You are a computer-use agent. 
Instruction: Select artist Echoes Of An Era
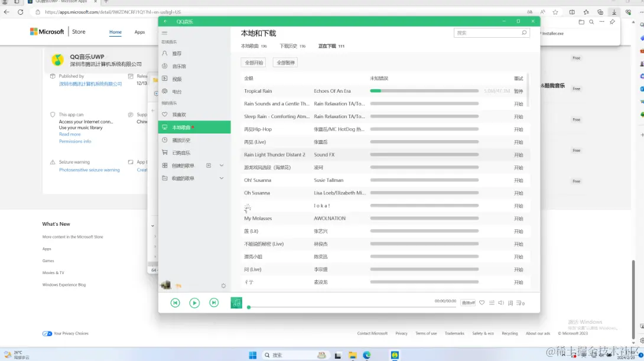(332, 91)
